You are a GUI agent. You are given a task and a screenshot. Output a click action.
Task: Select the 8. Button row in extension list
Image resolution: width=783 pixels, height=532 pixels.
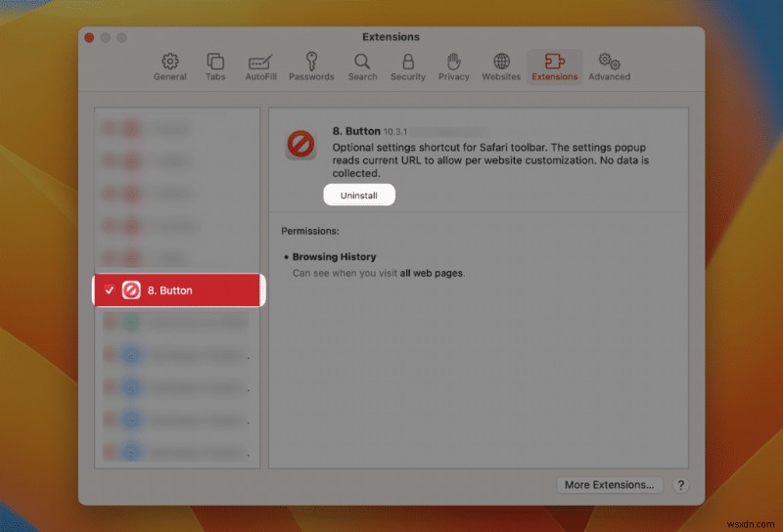click(178, 289)
